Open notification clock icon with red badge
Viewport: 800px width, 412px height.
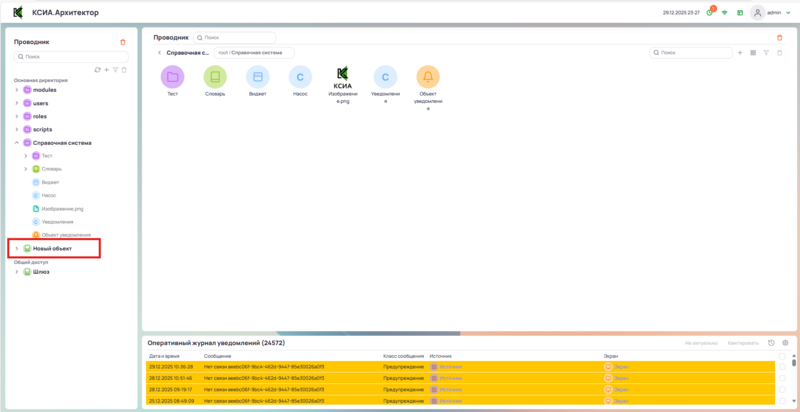709,13
